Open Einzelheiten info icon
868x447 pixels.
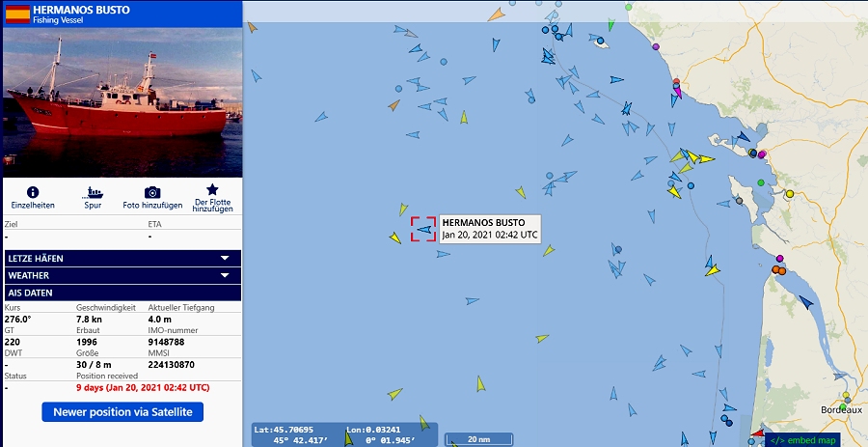point(33,192)
